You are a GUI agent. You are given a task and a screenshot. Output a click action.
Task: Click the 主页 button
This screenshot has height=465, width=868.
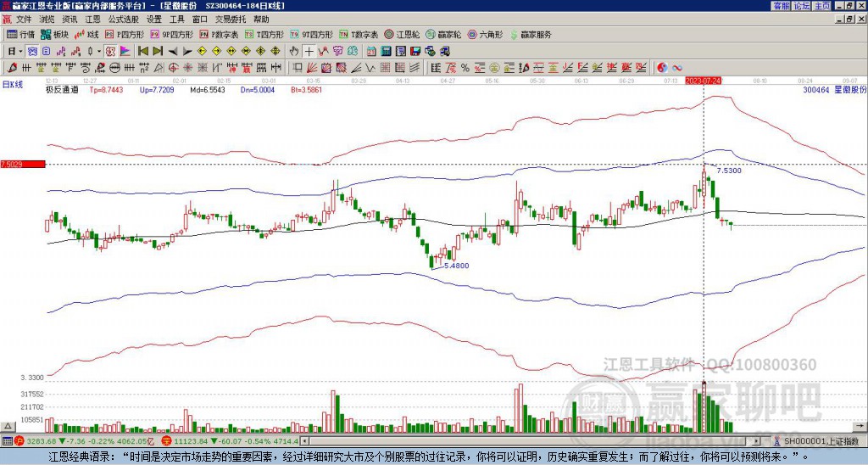(821, 6)
